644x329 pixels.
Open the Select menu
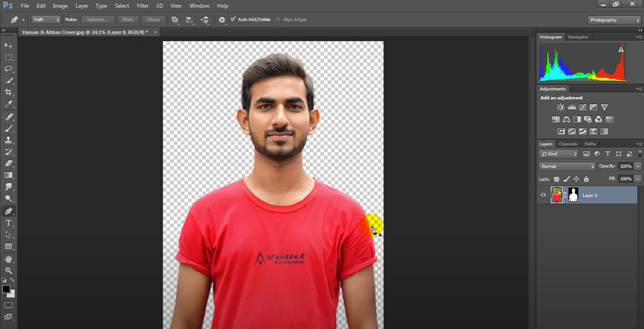122,6
